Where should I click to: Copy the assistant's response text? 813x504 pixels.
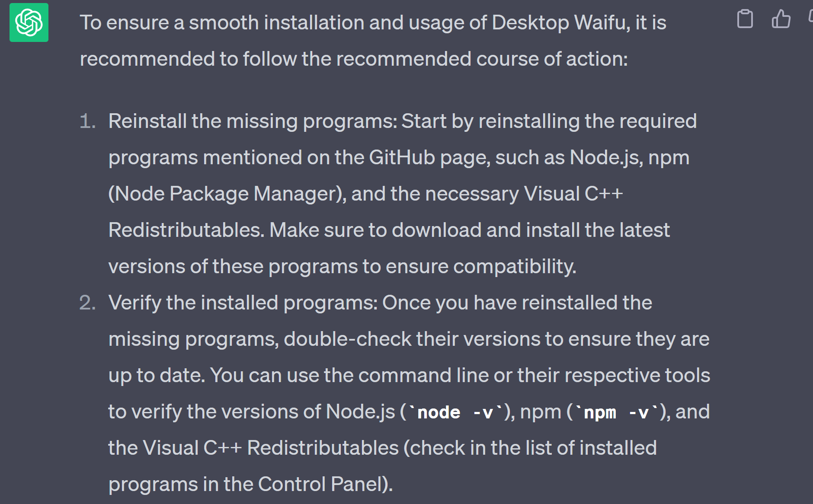tap(745, 18)
